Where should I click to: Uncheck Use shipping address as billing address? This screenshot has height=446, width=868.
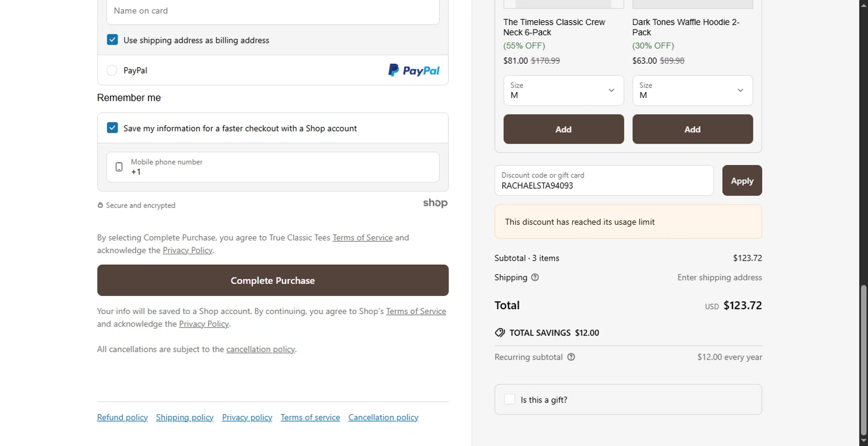[x=112, y=40]
